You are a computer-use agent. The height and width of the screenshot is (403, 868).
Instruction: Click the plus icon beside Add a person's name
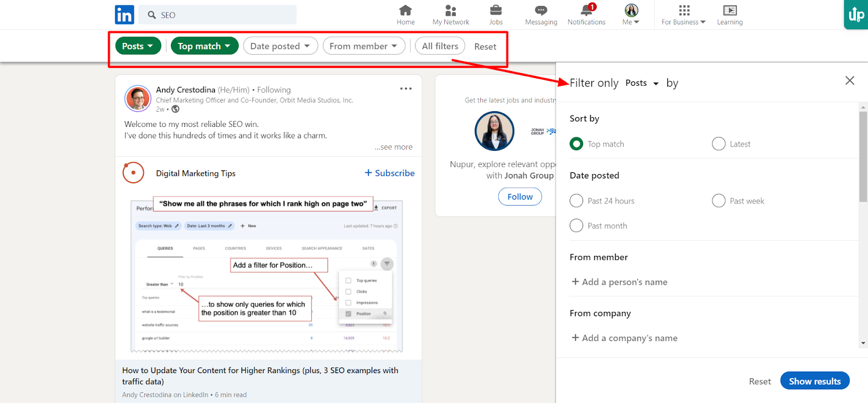(575, 282)
